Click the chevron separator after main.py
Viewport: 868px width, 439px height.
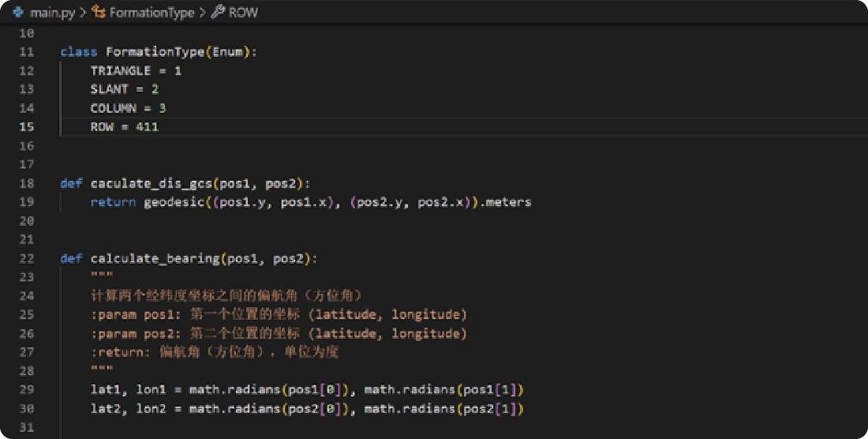tap(83, 13)
